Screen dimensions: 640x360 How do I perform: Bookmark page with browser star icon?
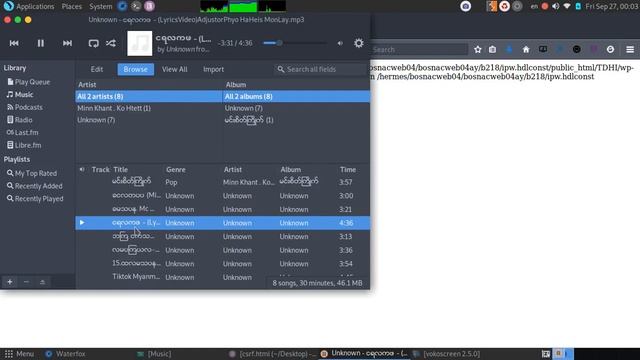point(478,49)
